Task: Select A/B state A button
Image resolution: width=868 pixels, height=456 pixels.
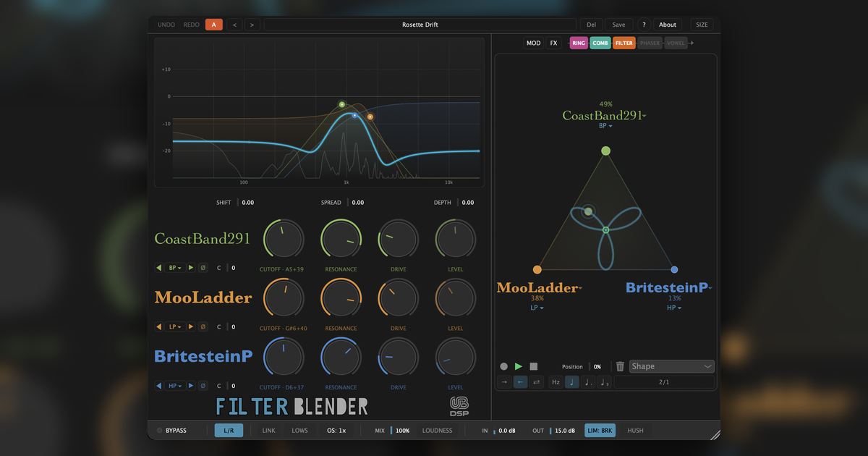Action: tap(214, 25)
